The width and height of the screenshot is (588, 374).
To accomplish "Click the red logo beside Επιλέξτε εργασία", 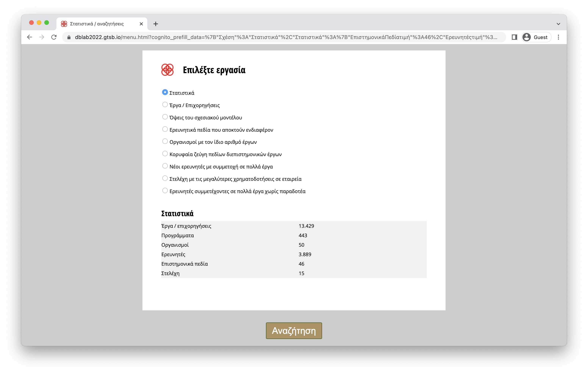I will (x=167, y=70).
